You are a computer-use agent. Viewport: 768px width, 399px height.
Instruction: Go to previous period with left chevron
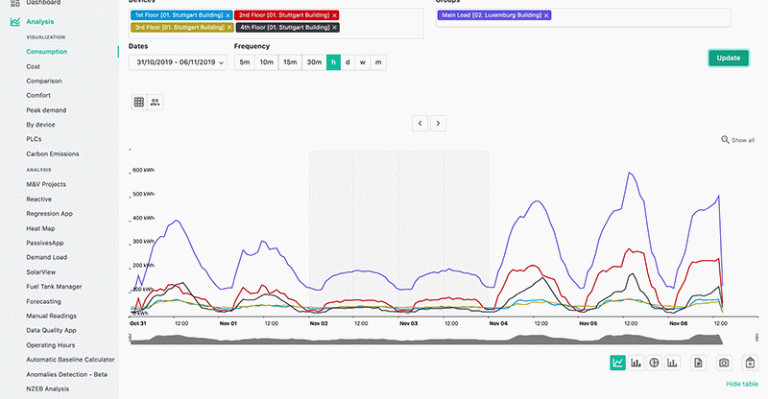tap(420, 123)
